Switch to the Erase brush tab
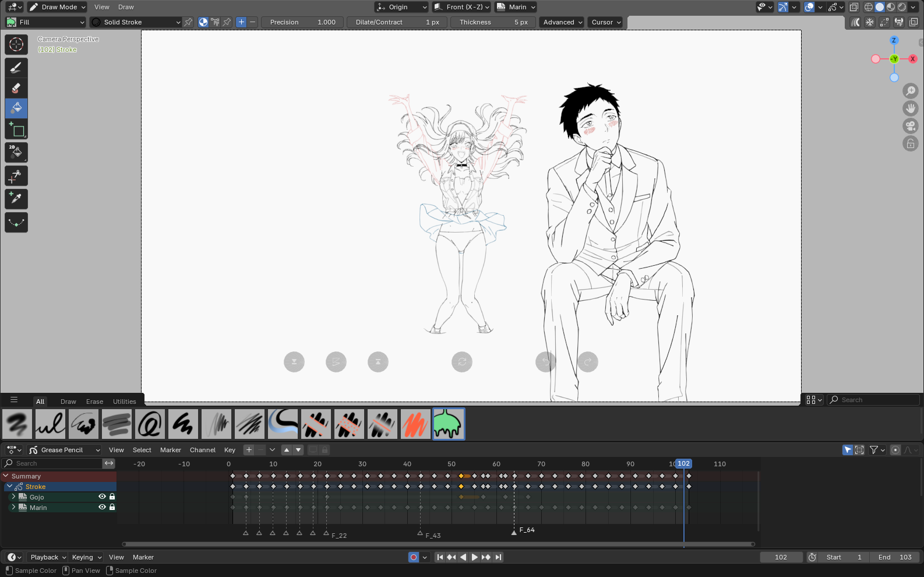Viewport: 924px width, 577px height. 94,402
